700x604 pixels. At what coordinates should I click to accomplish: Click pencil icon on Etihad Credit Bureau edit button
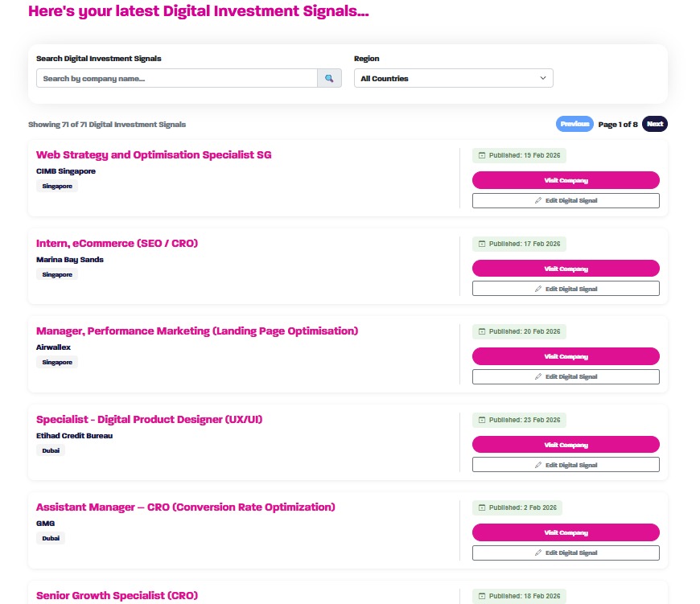pyautogui.click(x=538, y=465)
